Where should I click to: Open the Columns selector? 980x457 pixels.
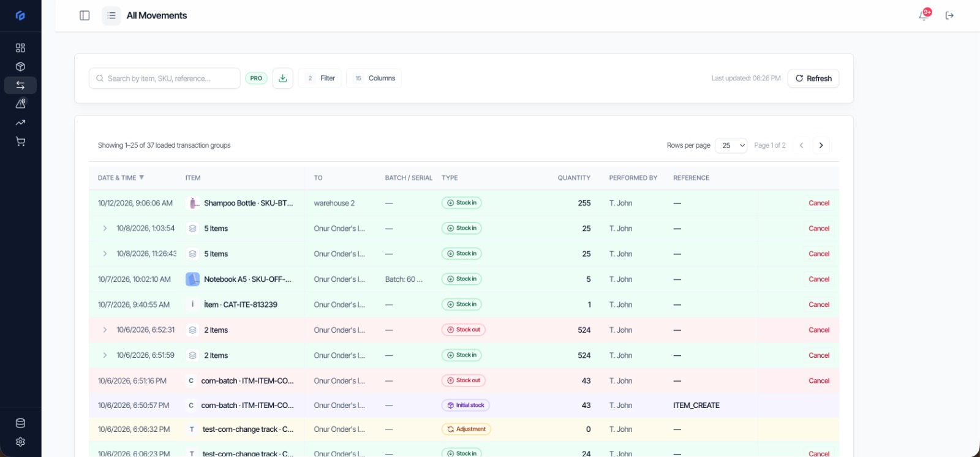pos(374,78)
